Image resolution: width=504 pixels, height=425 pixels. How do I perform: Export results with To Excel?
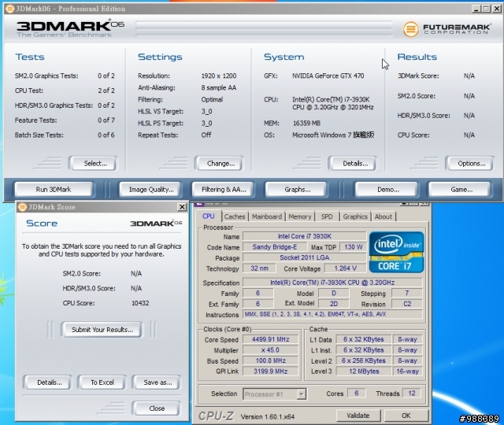tap(102, 382)
